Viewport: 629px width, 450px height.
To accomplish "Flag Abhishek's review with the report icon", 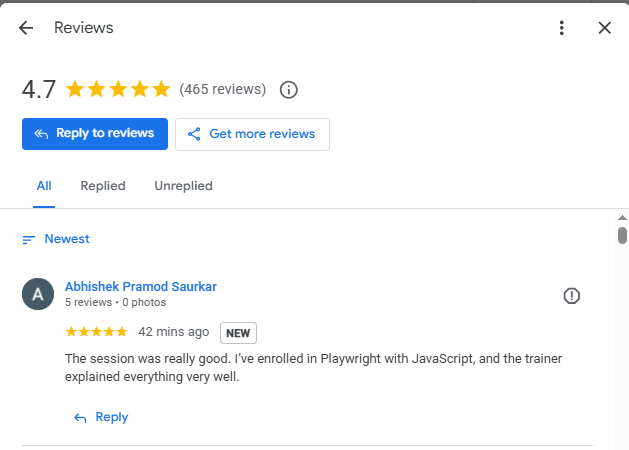I will click(x=571, y=296).
